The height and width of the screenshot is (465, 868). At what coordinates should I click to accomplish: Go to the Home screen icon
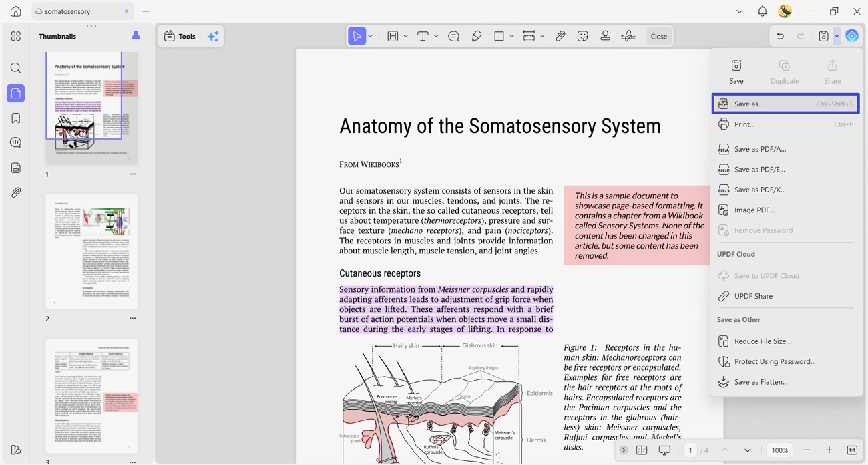[x=16, y=11]
